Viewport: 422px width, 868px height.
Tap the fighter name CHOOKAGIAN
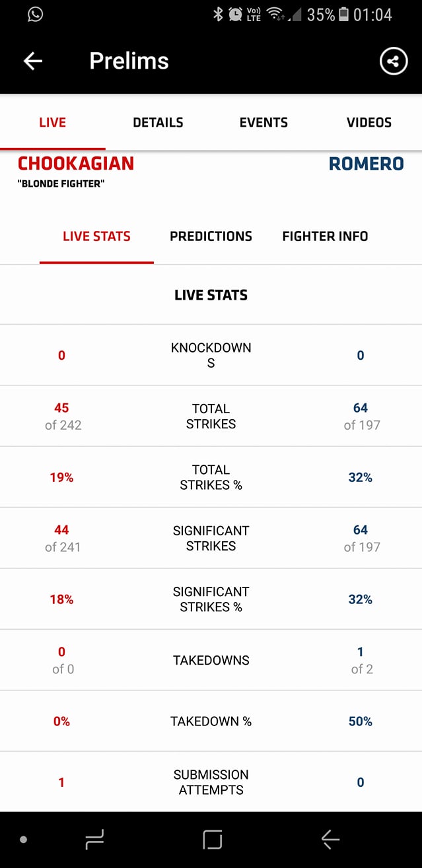tap(75, 163)
